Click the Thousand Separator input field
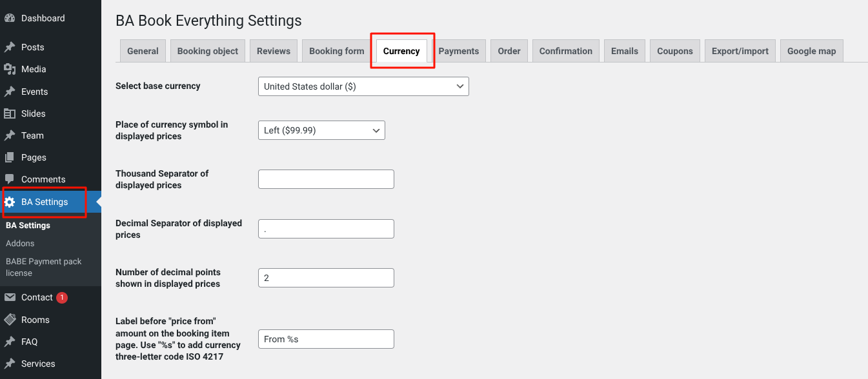 tap(326, 179)
